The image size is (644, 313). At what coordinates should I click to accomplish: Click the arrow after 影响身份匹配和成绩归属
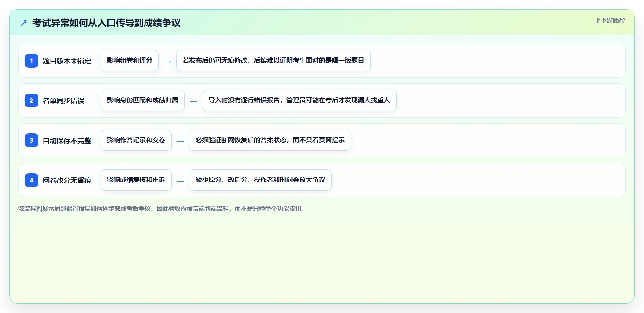pos(194,101)
